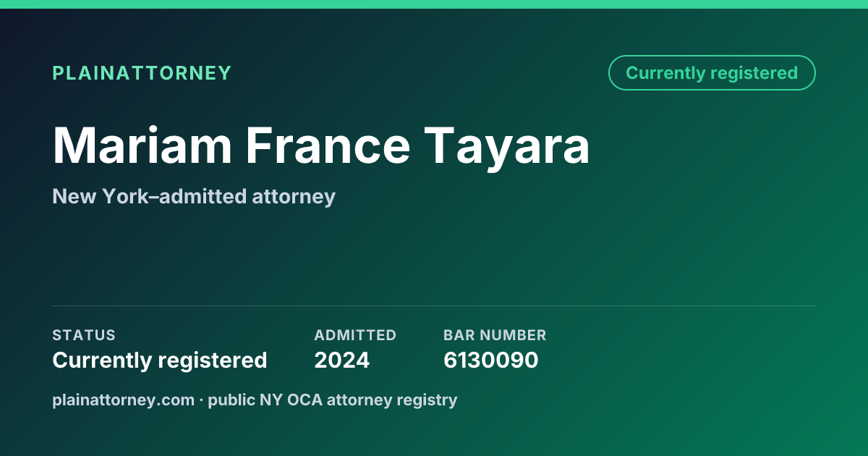Click the ADMITTED field label
868x456 pixels.
[355, 335]
